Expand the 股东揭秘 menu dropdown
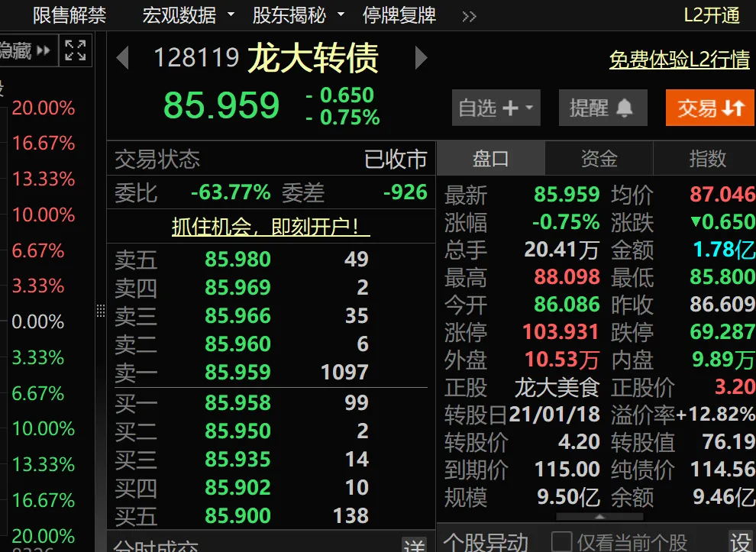Viewport: 756px width, 552px height. point(341,14)
